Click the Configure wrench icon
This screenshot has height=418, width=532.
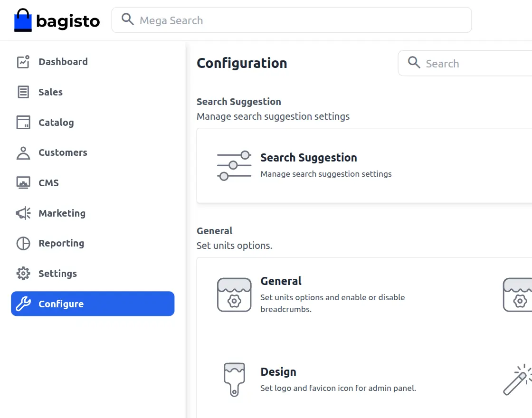tap(22, 304)
